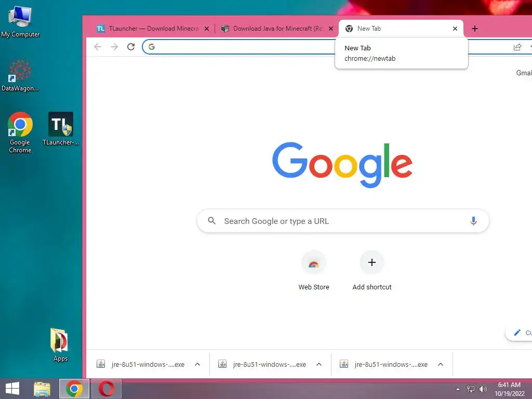
Task: Expand options for first jre download
Action: click(197, 364)
